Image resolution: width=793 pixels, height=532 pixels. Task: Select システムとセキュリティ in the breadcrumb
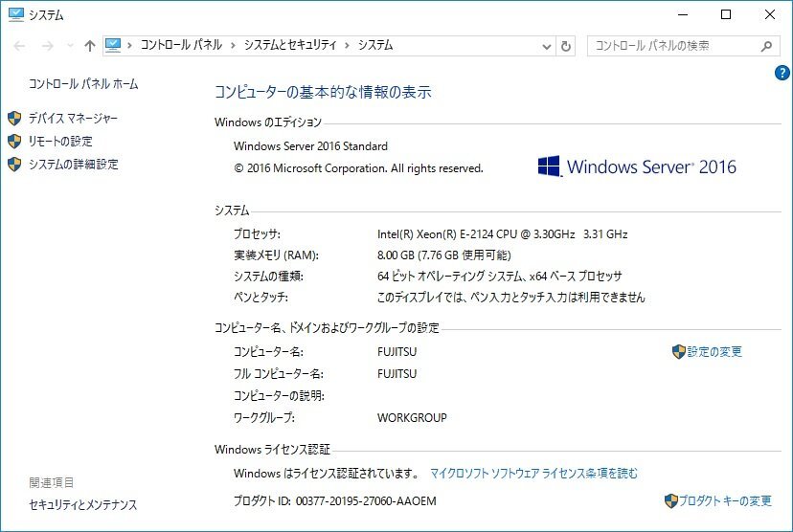point(290,45)
